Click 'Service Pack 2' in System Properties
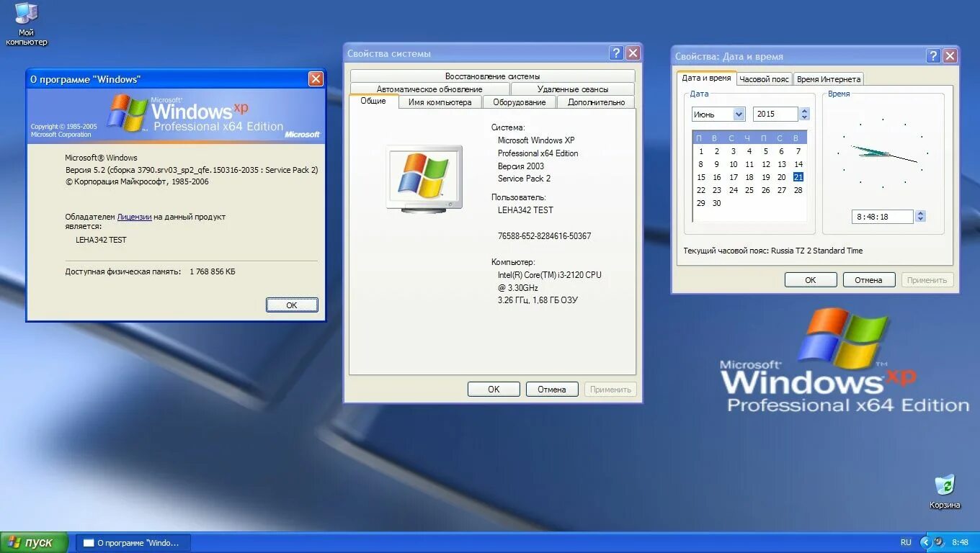Screen dimensions: 980x553 (x=524, y=179)
